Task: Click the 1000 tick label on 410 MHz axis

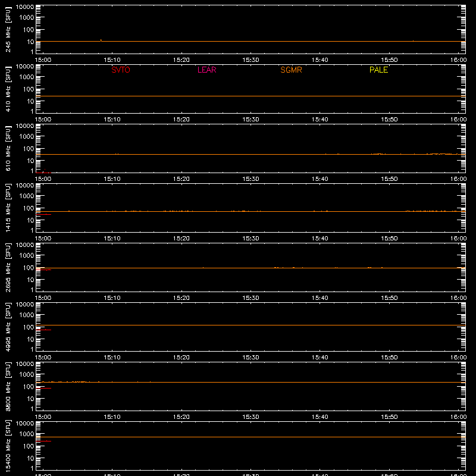Action: [x=26, y=77]
